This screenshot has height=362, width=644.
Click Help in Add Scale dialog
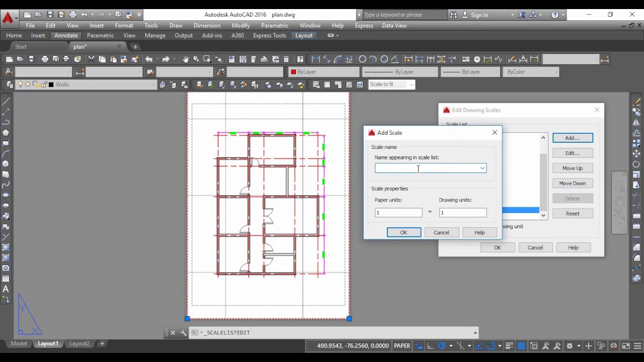point(479,232)
